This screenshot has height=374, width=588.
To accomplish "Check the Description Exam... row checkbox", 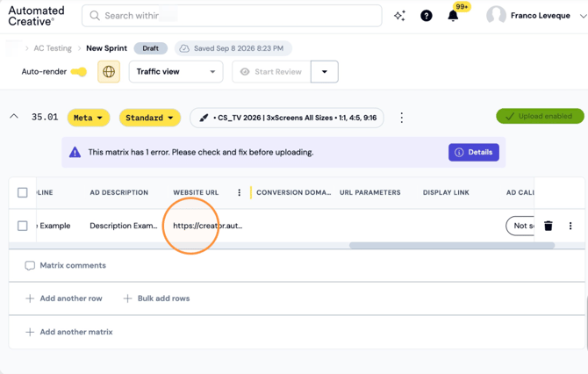I will 23,226.
